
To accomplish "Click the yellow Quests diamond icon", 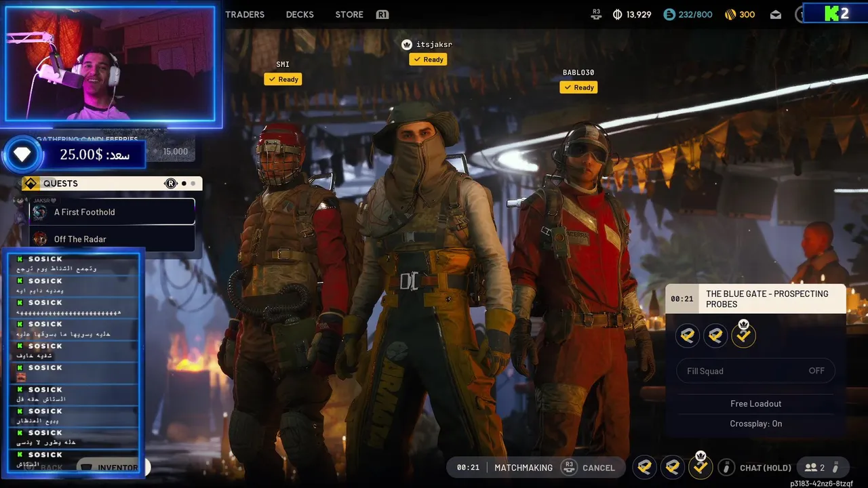I will [30, 183].
